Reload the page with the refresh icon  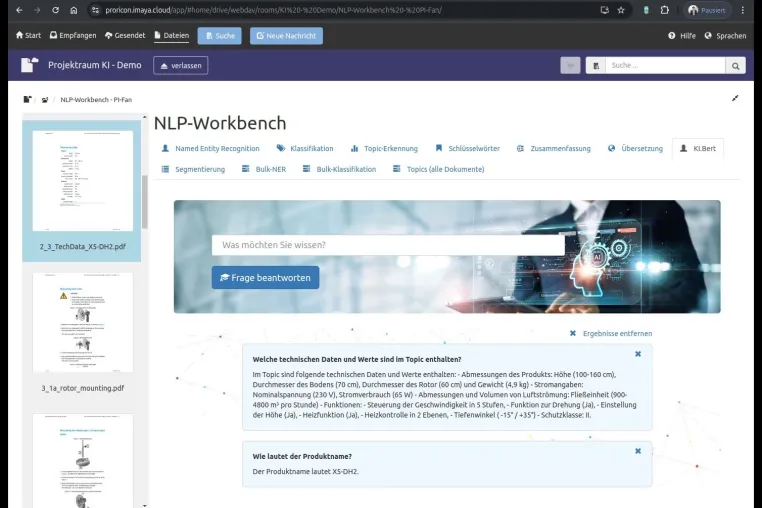pyautogui.click(x=55, y=10)
